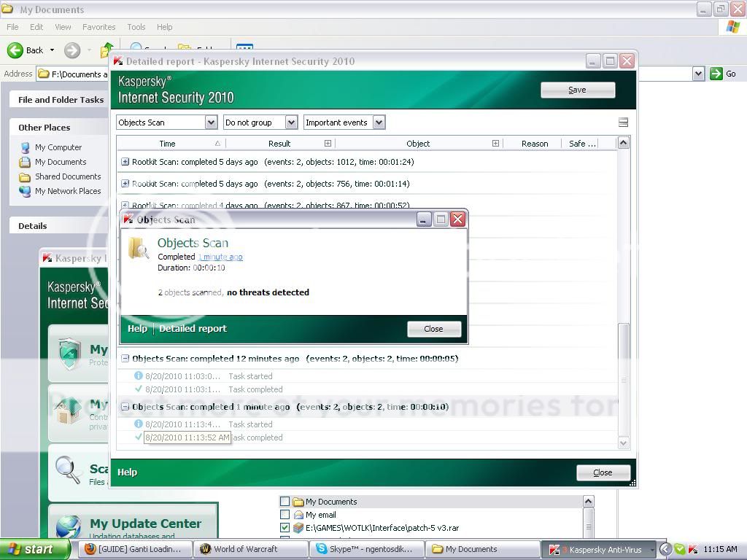
Task: Switch to Skype taskbar button
Action: [x=366, y=549]
